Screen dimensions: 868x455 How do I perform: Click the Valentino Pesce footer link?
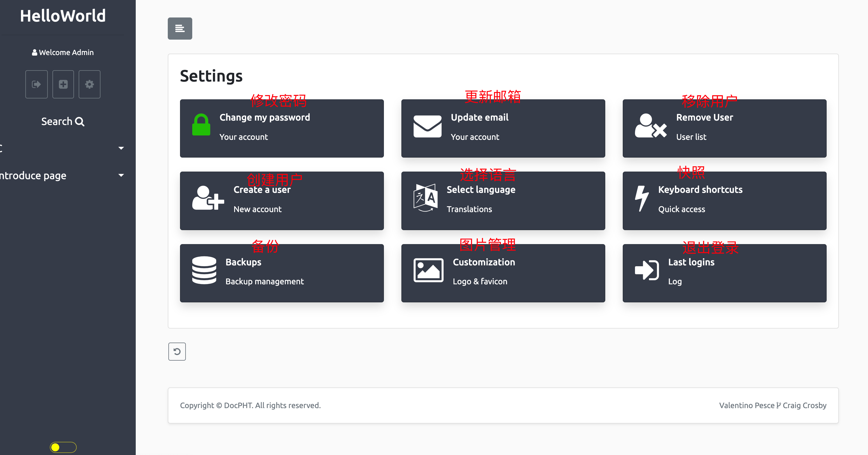point(747,405)
